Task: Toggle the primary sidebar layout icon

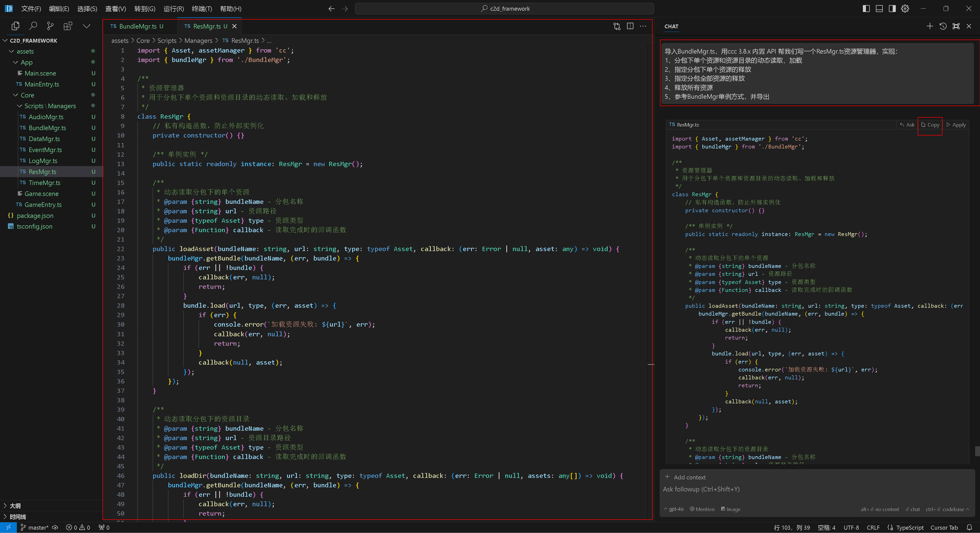Action: 866,8
